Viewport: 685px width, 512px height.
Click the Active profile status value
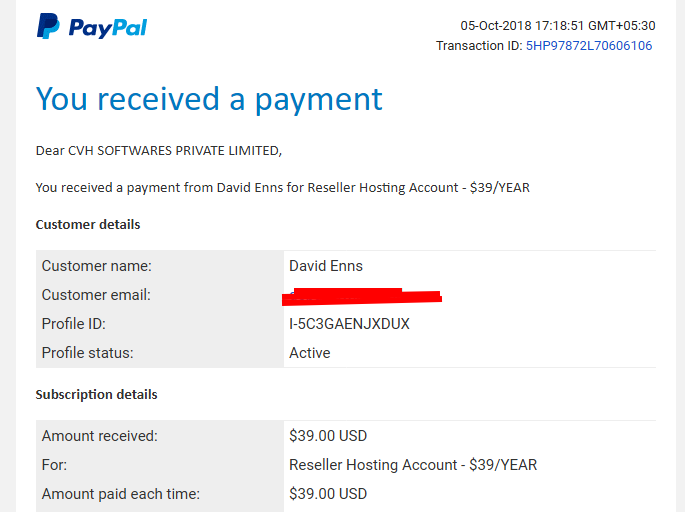310,353
